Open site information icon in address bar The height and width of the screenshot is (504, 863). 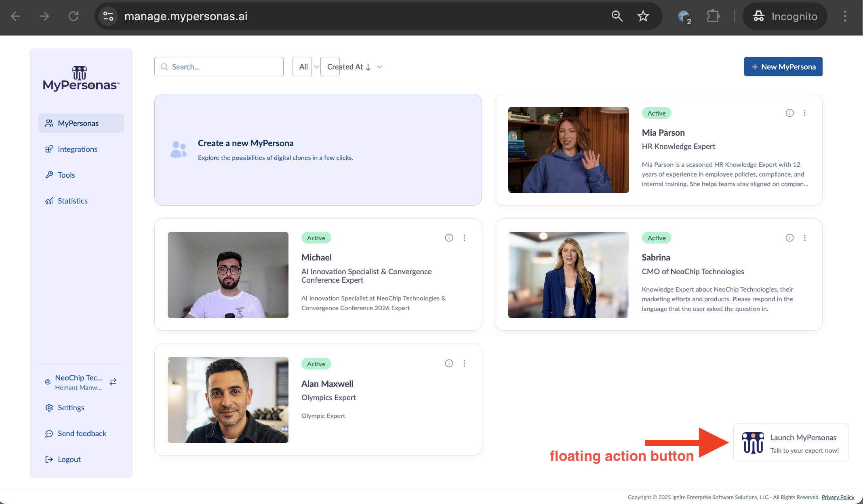tap(108, 16)
